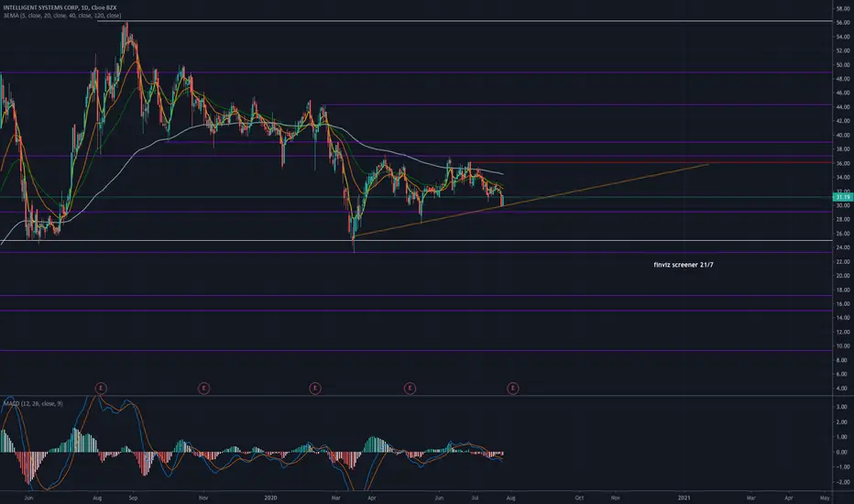Select the MACD (12, 26, close, 9) legend

click(33, 403)
